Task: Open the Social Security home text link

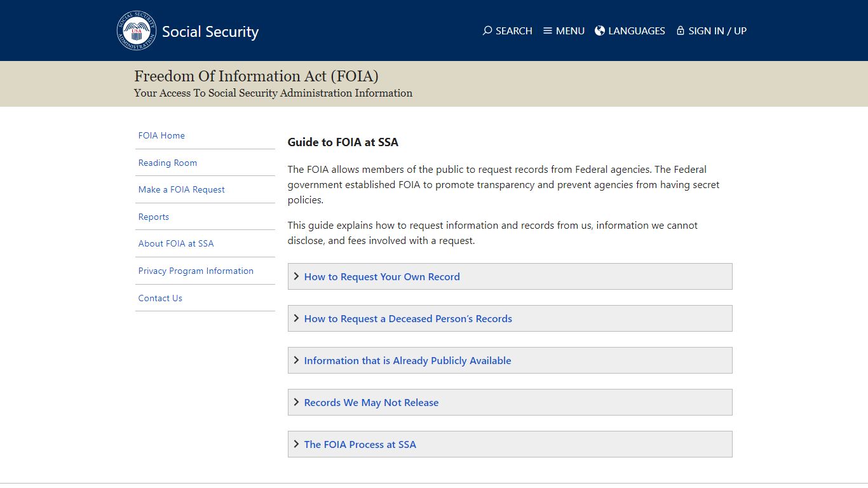Action: (210, 32)
